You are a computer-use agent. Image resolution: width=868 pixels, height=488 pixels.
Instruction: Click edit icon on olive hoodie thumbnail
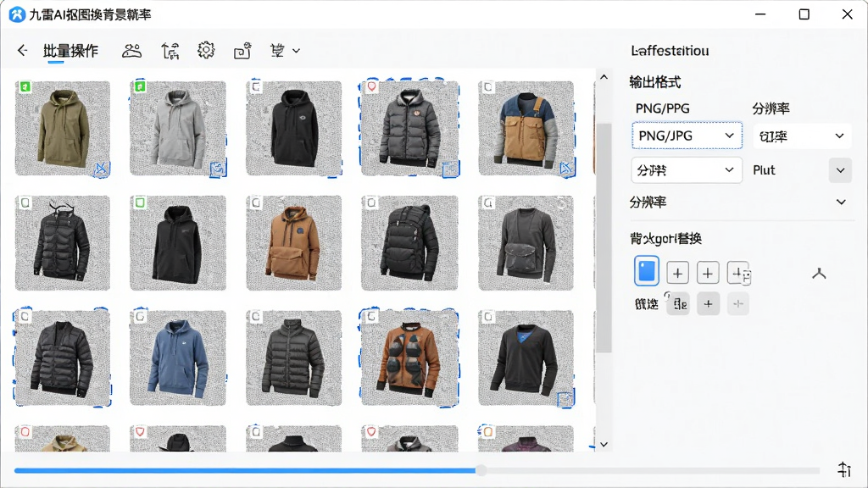point(102,169)
